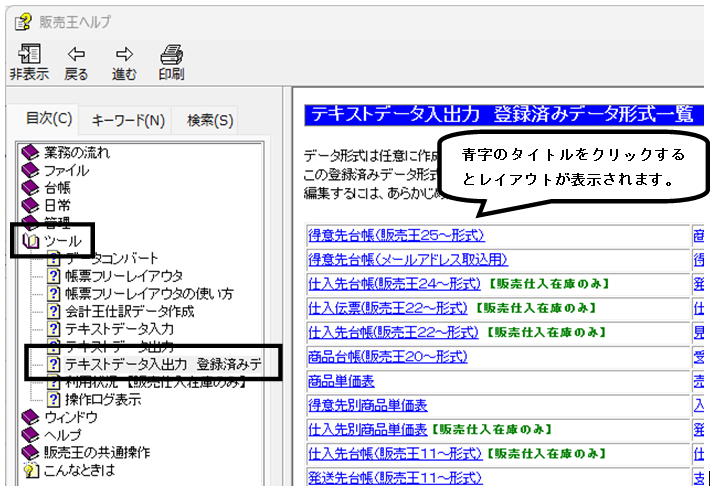
Task: Open the 台帳 book icon
Action: point(31,188)
